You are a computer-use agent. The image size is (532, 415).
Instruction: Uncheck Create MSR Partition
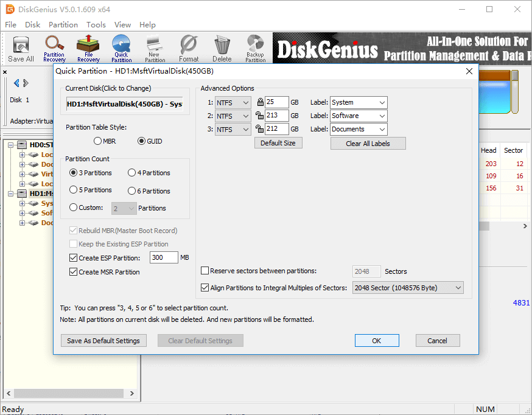[x=74, y=272]
